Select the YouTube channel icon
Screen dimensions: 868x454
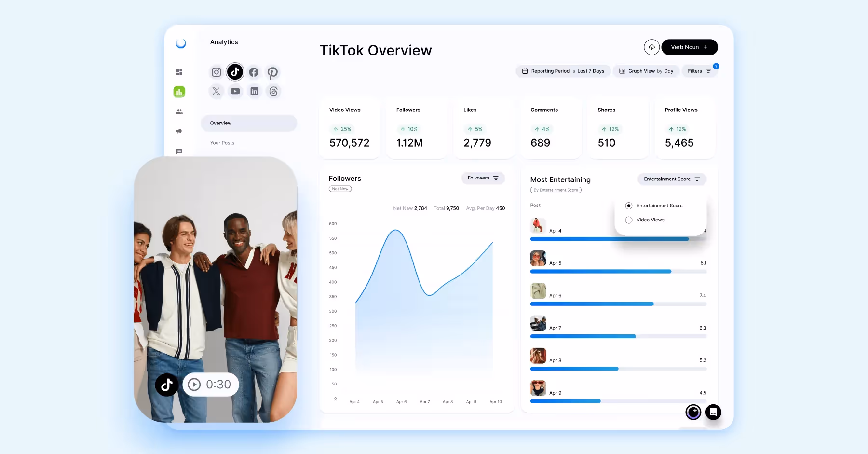235,91
